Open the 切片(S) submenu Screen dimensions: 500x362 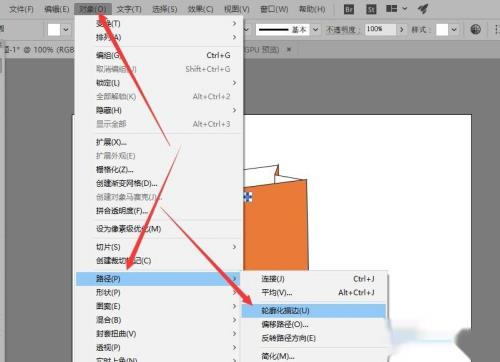point(159,247)
